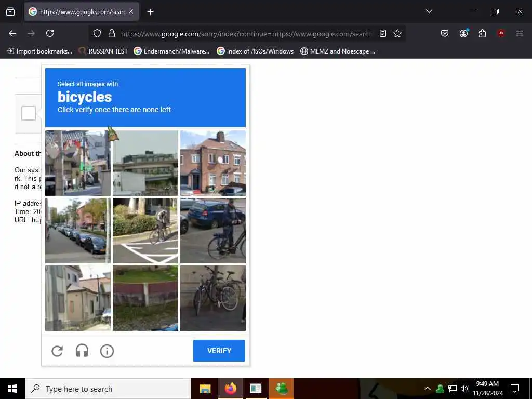This screenshot has width=532, height=399.
Task: Select the tile with street lanterns and pole
Action: click(x=78, y=163)
